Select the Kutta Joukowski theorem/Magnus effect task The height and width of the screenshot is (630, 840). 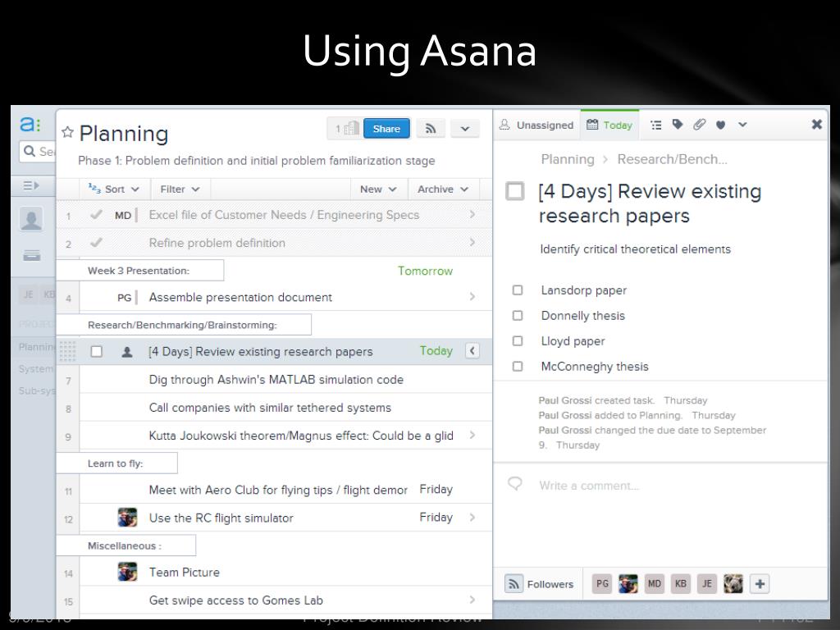tap(301, 436)
